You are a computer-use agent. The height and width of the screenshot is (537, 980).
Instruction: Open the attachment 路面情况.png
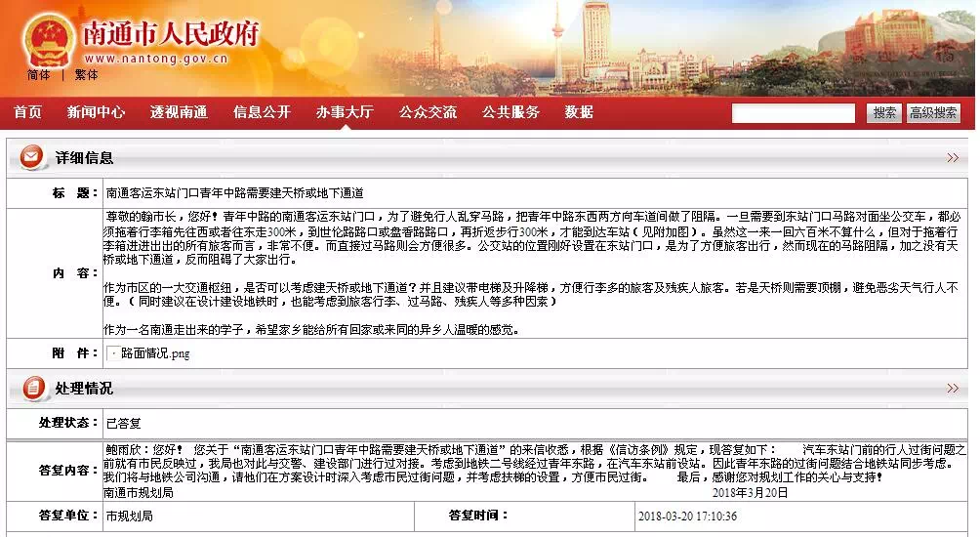(x=155, y=353)
